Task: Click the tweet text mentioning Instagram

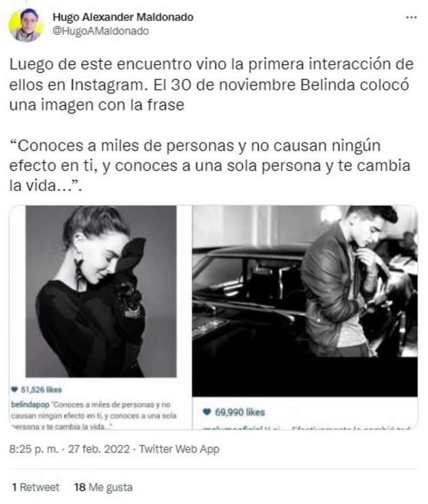Action: coord(211,85)
